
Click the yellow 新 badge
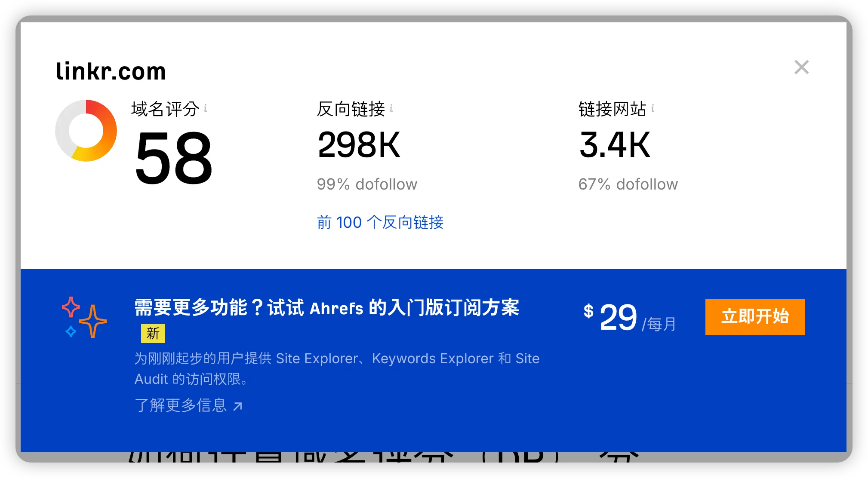(153, 333)
